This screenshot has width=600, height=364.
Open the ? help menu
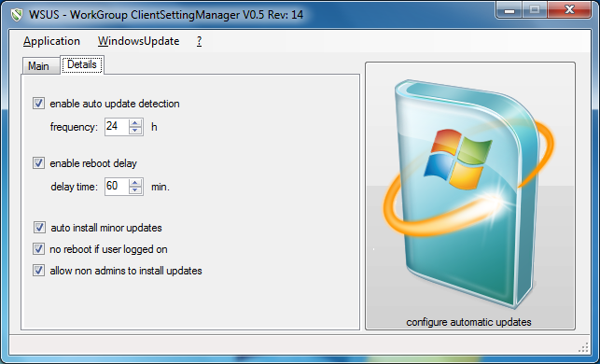pyautogui.click(x=199, y=41)
